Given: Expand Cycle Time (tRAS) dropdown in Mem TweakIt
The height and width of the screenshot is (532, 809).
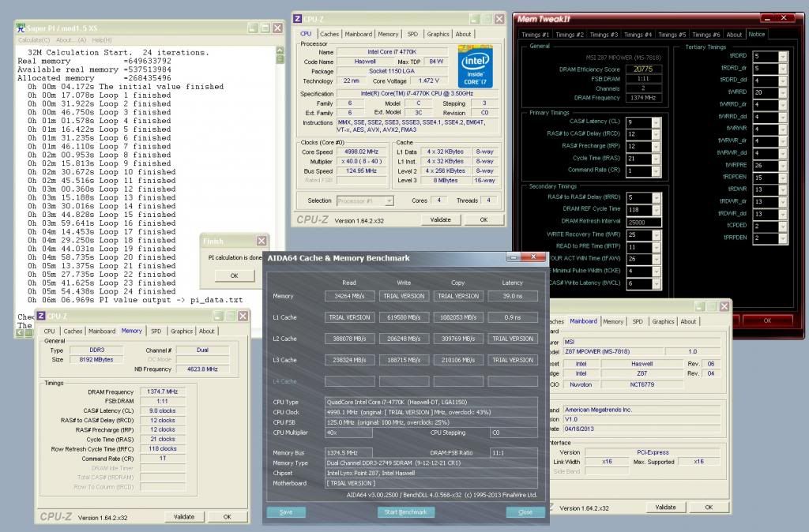Looking at the screenshot, I should tap(656, 159).
